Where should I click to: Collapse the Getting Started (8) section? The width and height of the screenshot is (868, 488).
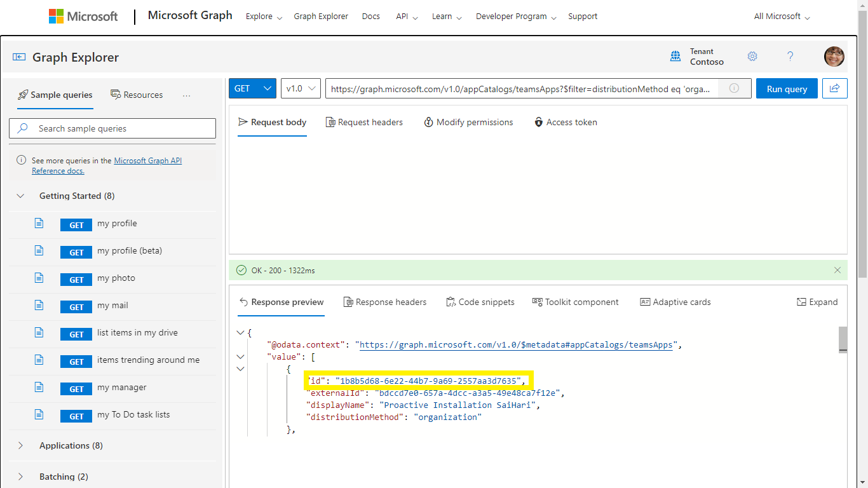point(20,196)
